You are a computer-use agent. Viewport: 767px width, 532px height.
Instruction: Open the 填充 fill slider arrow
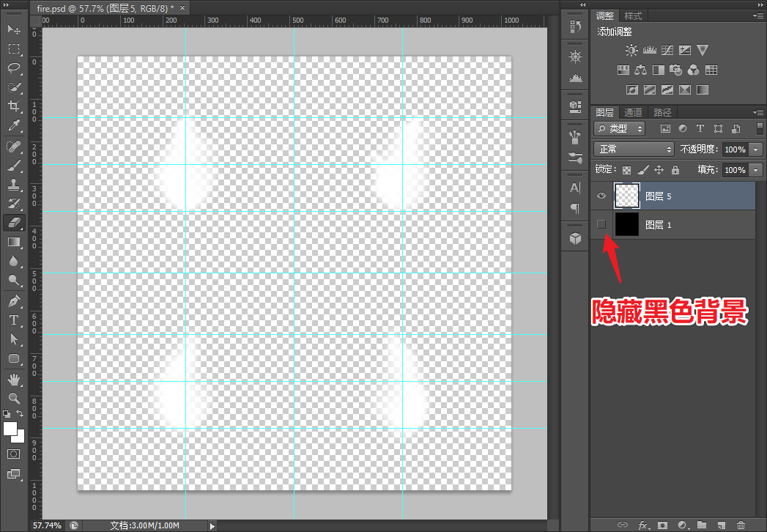pos(756,170)
